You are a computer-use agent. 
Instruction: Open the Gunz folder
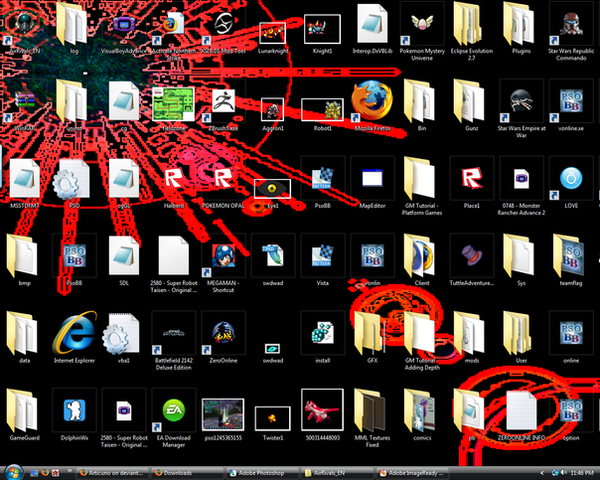click(471, 101)
